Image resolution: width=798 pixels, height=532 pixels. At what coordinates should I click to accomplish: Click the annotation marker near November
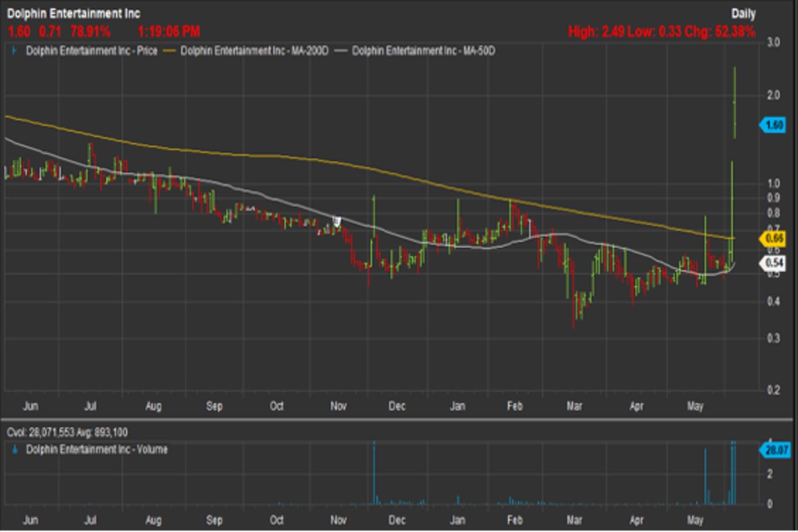tap(337, 221)
